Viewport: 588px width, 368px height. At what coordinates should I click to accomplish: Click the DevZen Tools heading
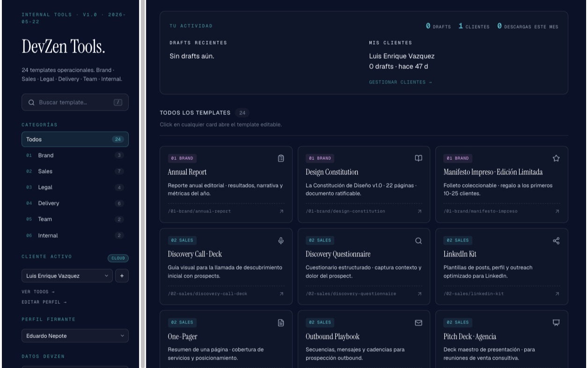[63, 46]
